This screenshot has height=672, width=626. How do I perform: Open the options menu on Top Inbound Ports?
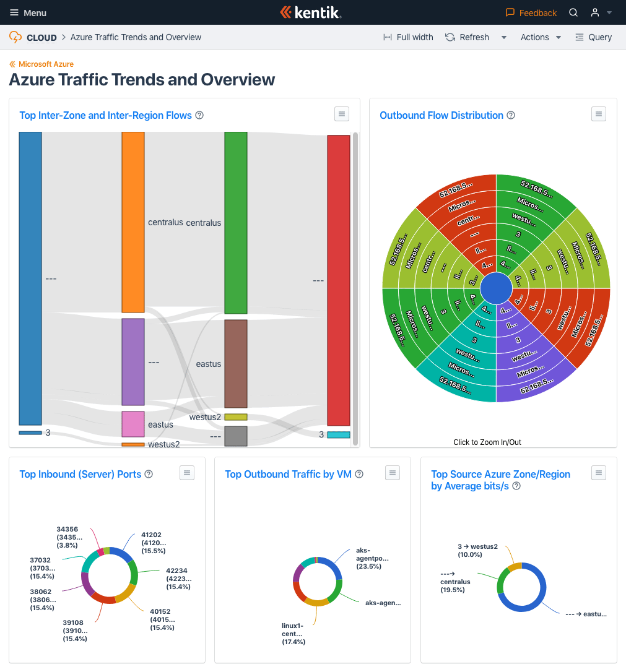(x=187, y=473)
